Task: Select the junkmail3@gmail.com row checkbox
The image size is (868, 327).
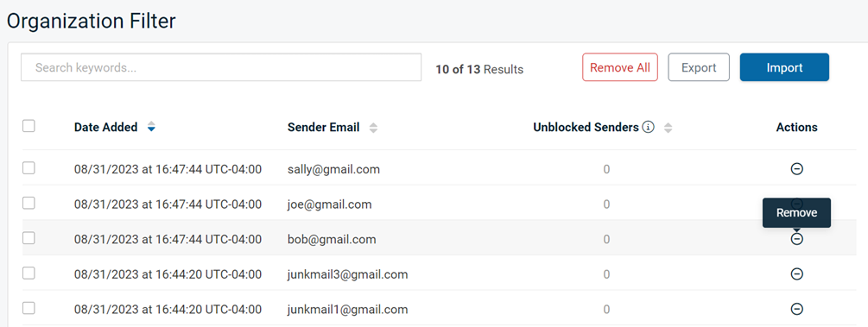Action: (x=29, y=273)
